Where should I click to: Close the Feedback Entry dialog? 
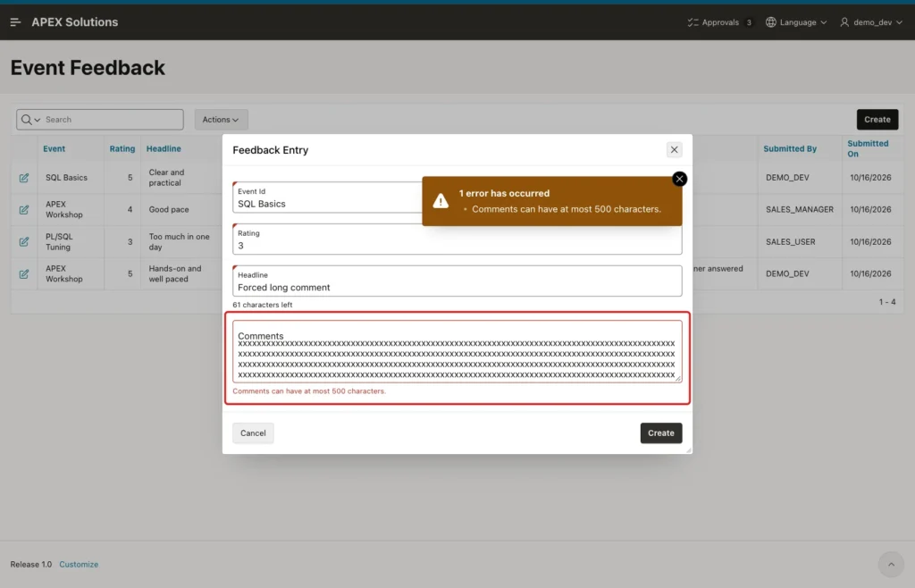tap(674, 150)
